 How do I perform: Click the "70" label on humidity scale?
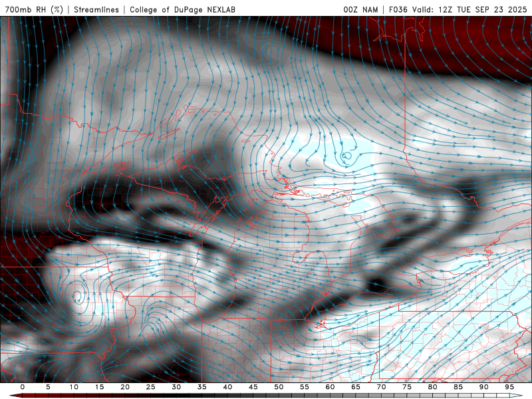(x=381, y=387)
